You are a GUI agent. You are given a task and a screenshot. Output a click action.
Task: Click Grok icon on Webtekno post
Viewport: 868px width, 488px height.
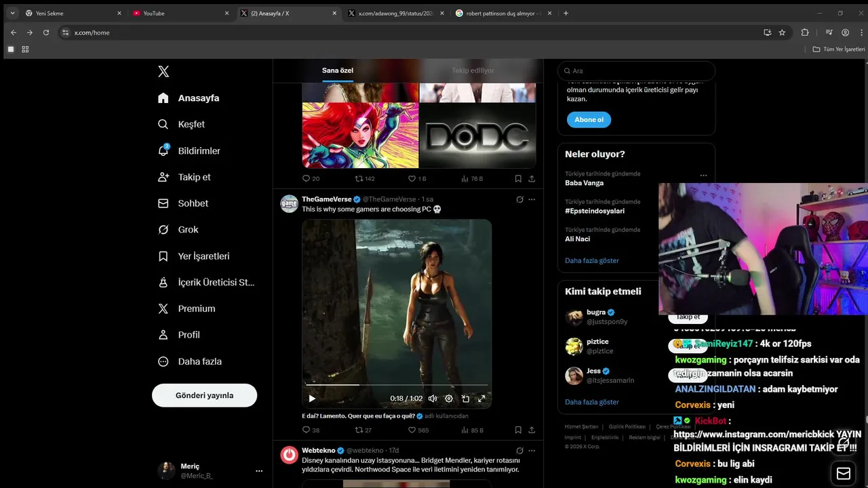pos(519,450)
